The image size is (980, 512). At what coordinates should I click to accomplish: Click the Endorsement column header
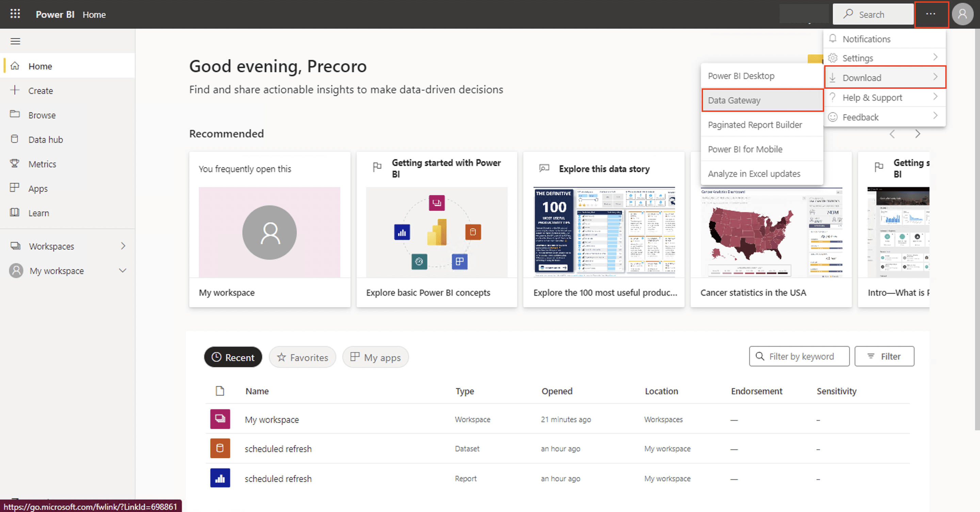[756, 391]
